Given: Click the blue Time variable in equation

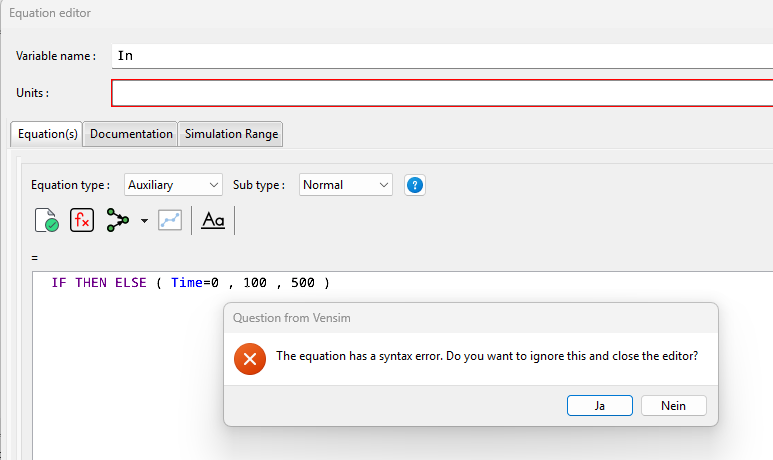Looking at the screenshot, I should click(x=186, y=283).
